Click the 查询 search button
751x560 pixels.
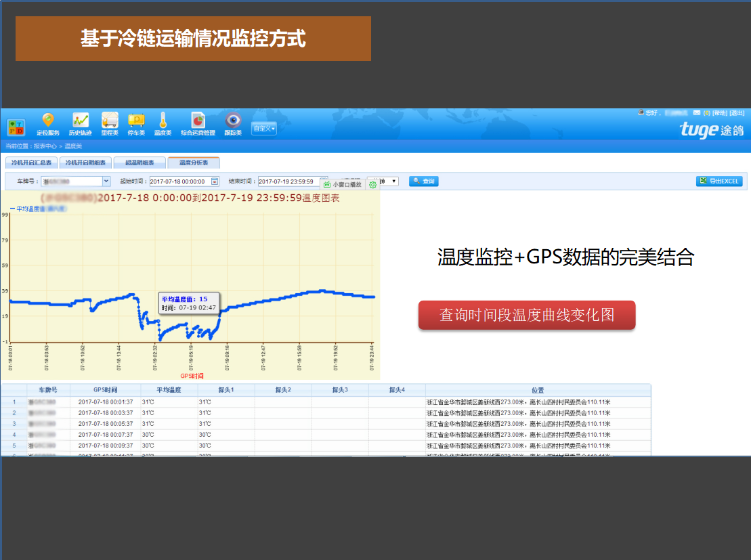(x=424, y=181)
